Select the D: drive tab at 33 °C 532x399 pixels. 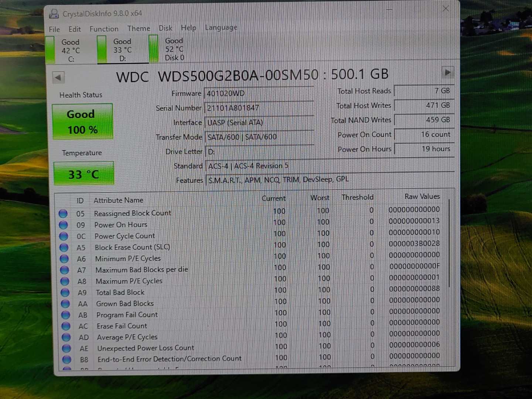pyautogui.click(x=123, y=50)
